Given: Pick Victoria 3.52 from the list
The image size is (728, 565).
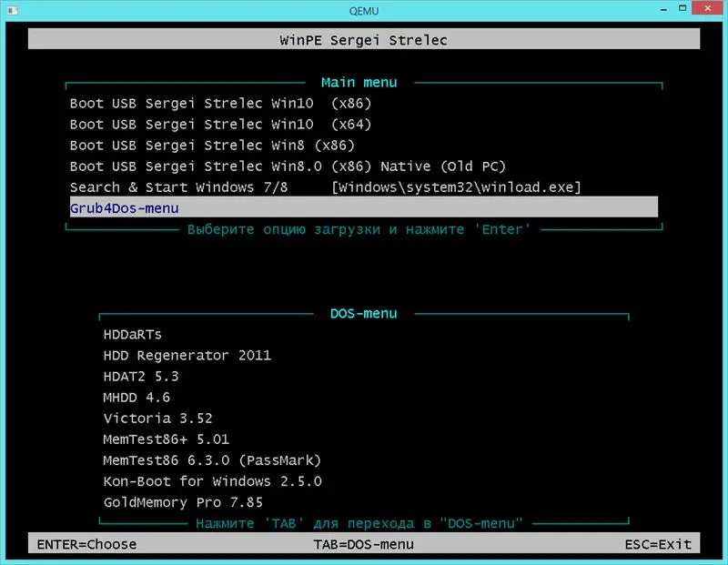Looking at the screenshot, I should [x=157, y=419].
